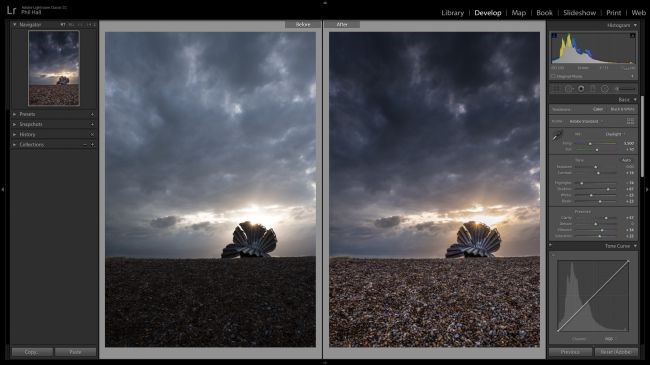650x365 pixels.
Task: Select the Radial Filter tool
Action: [x=605, y=89]
